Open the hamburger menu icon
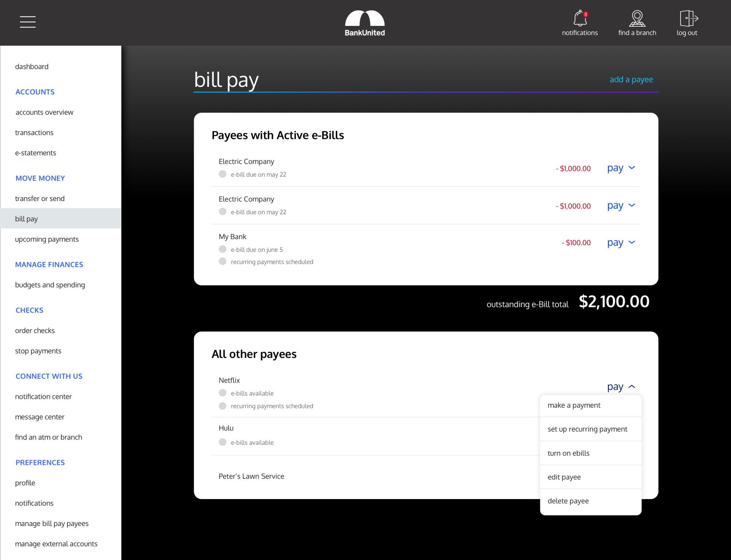This screenshot has width=731, height=560. point(28,22)
